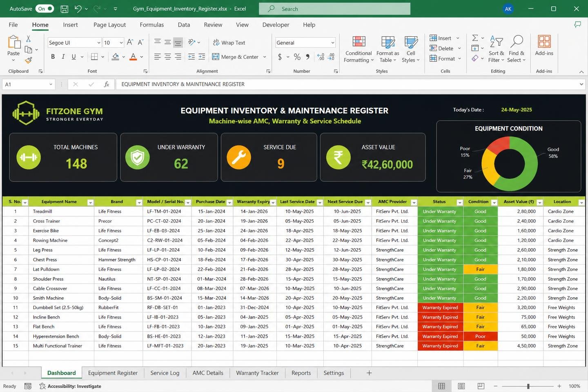The image size is (588, 392).
Task: Toggle Wrap Text
Action: click(x=229, y=42)
